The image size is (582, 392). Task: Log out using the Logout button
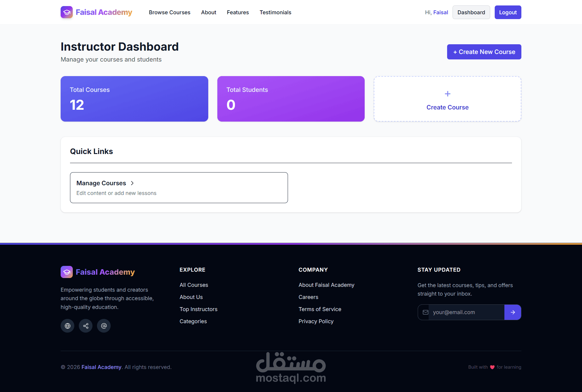click(508, 12)
